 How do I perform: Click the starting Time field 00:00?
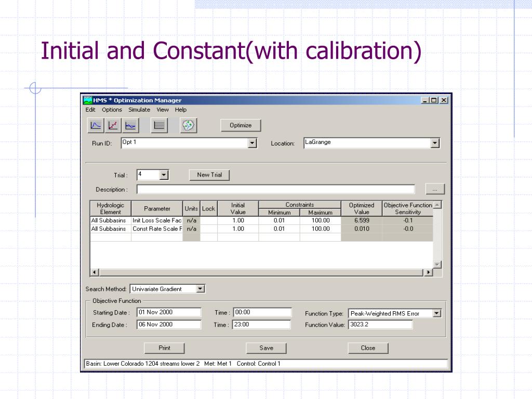(262, 312)
